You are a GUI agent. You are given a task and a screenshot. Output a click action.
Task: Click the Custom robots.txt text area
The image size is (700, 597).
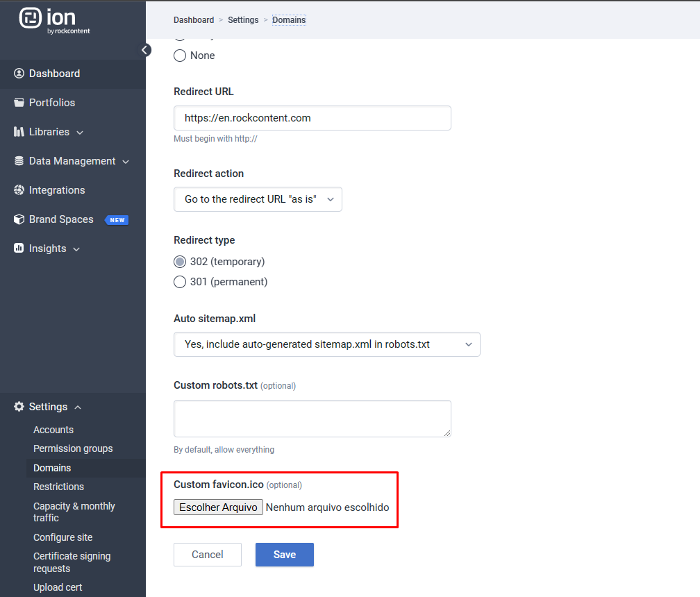coord(312,419)
